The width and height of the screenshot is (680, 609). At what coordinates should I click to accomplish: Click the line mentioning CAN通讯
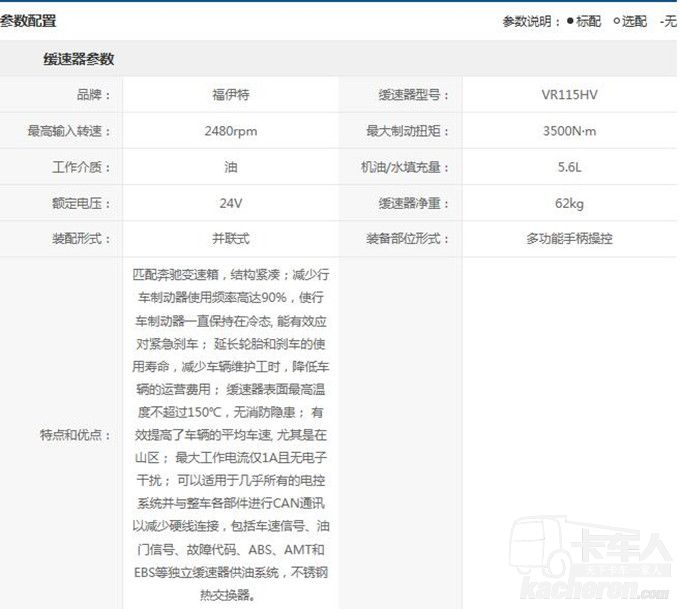(231, 503)
